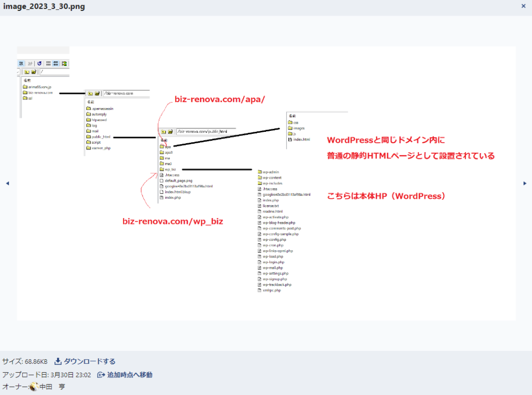Click the owner's avatar icon
Screen dimensions: 532x395
tap(34, 387)
